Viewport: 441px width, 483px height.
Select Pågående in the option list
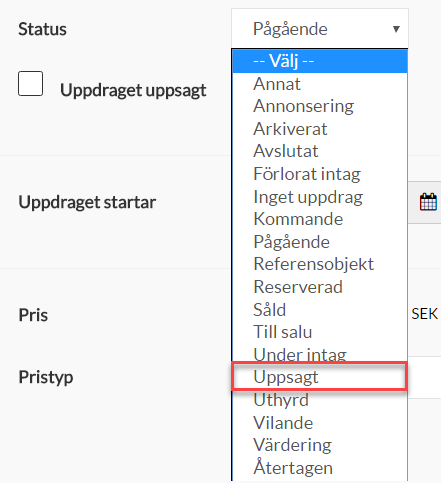[320, 242]
